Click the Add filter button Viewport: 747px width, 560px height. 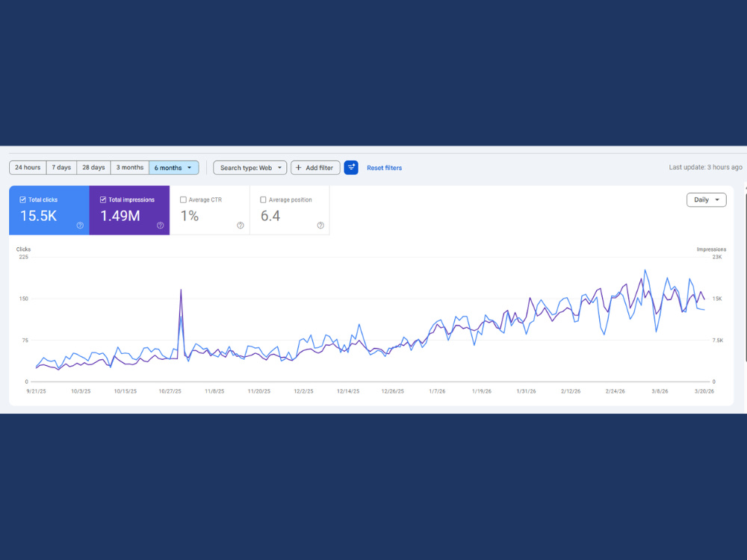(315, 167)
